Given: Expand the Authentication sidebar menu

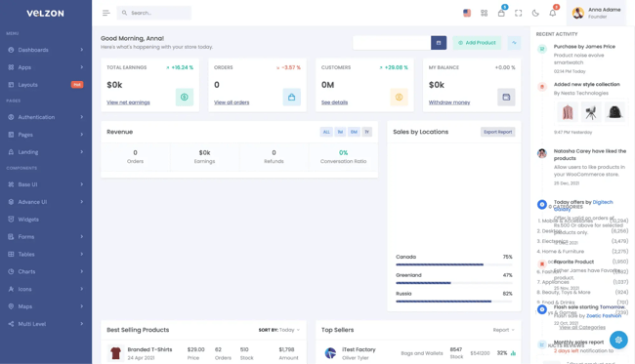Looking at the screenshot, I should pyautogui.click(x=46, y=117).
